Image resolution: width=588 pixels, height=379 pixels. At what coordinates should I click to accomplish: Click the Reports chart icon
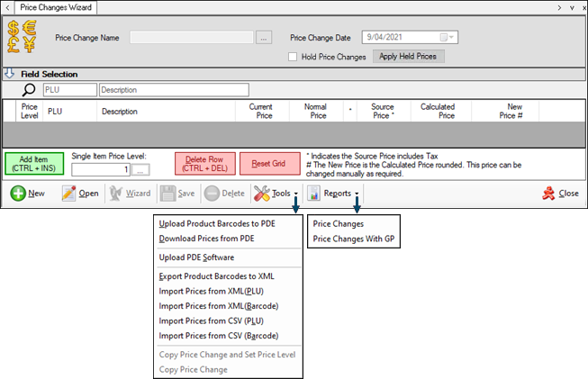pyautogui.click(x=314, y=194)
